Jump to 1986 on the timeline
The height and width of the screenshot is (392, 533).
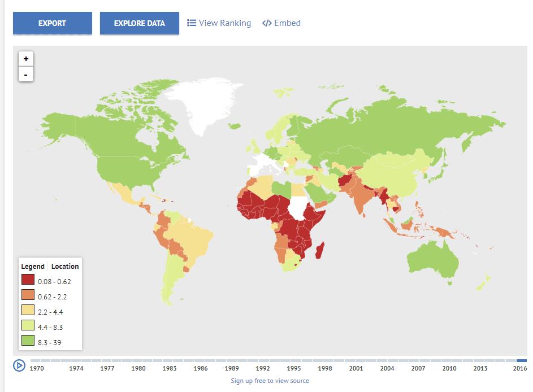tap(201, 368)
